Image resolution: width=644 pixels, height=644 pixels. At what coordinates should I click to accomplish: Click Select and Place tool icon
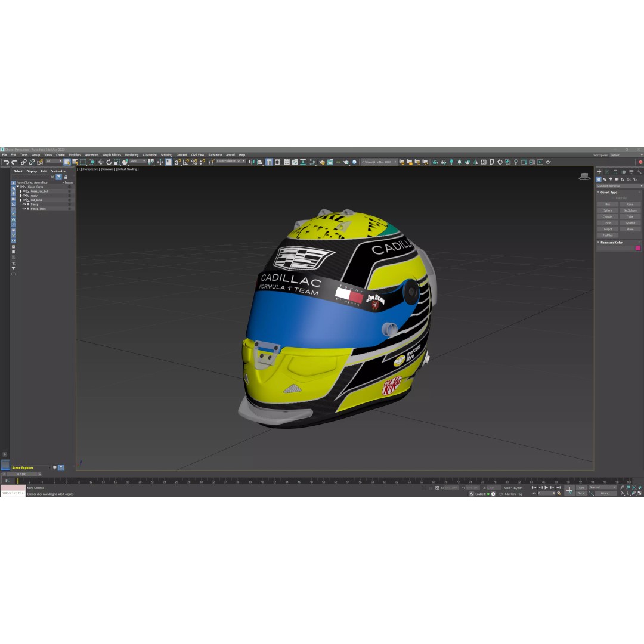pos(125,162)
